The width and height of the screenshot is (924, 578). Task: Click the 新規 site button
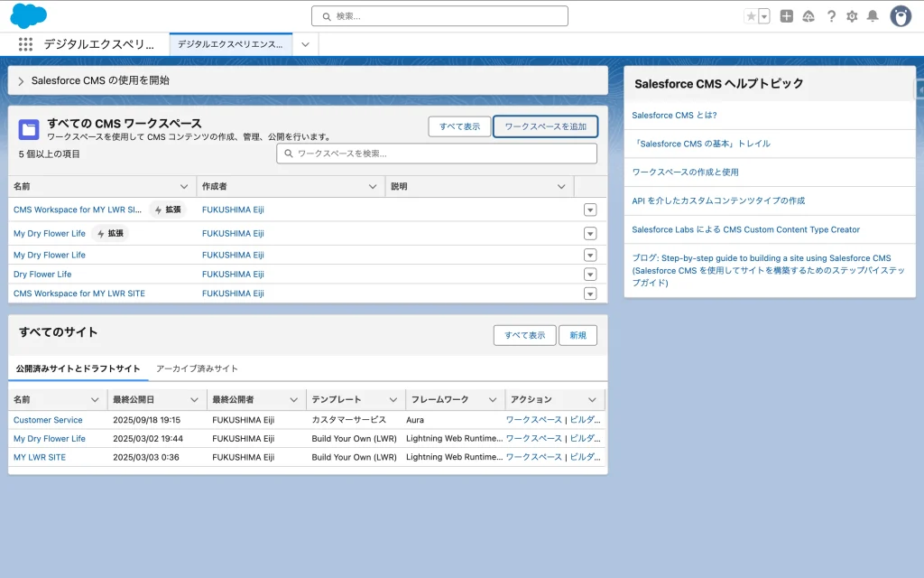pos(577,335)
